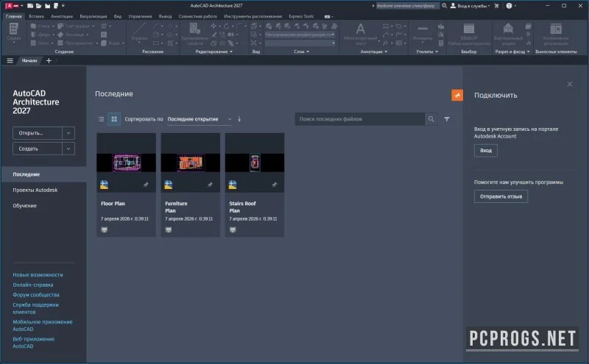Open the Вход в службы sign-in dropdown
Viewport: 589px width, 364px height.
(x=470, y=6)
